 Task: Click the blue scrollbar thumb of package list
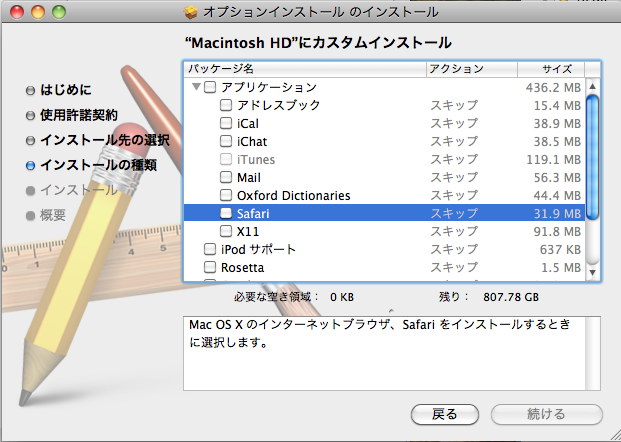pos(592,157)
